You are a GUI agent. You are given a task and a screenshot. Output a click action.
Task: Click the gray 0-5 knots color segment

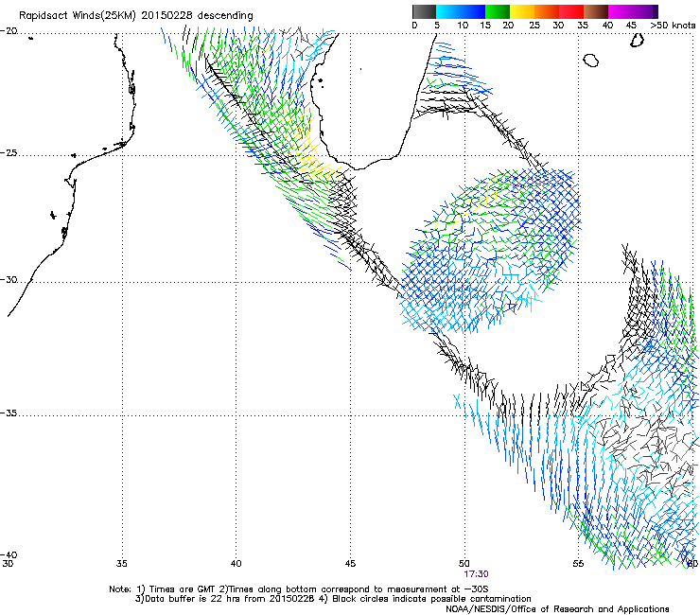(425, 11)
